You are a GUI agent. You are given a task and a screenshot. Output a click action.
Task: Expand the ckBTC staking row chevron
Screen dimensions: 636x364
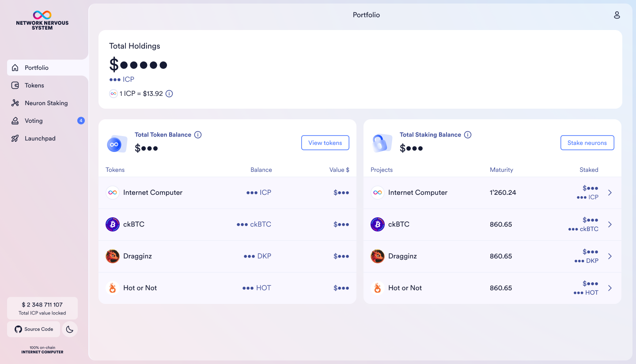click(x=610, y=224)
